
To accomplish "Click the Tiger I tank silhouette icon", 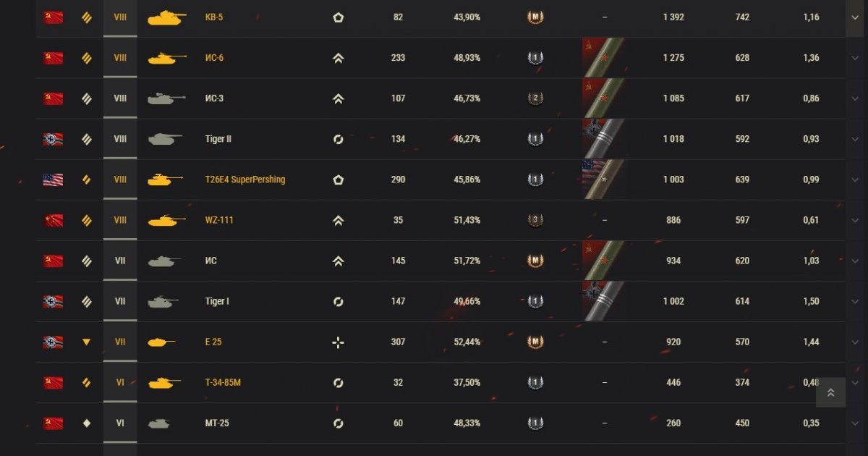I will point(163,301).
